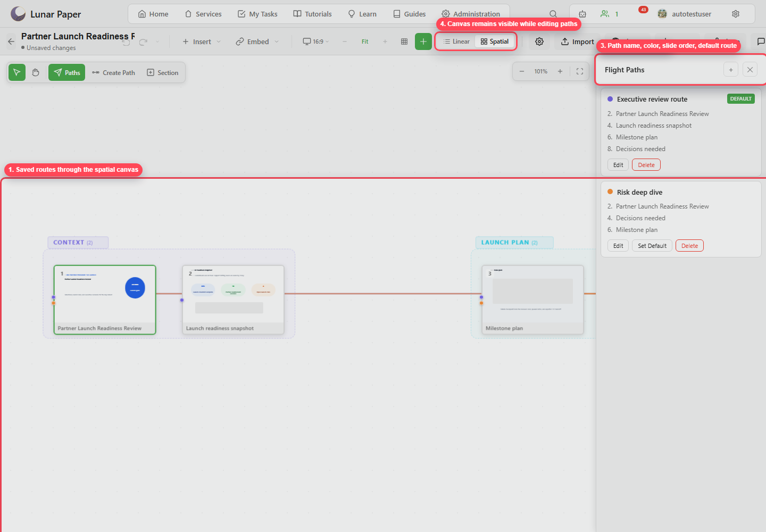The height and width of the screenshot is (532, 766).
Task: Delete the Risk deep dive path
Action: click(x=690, y=246)
